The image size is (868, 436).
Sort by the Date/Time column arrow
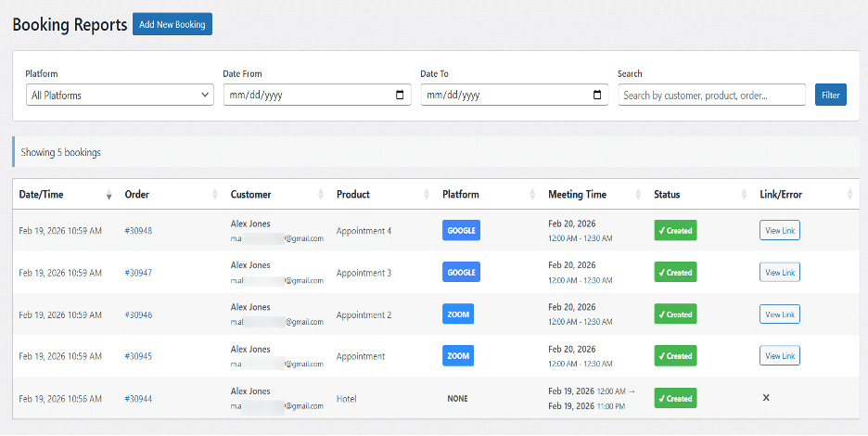109,195
